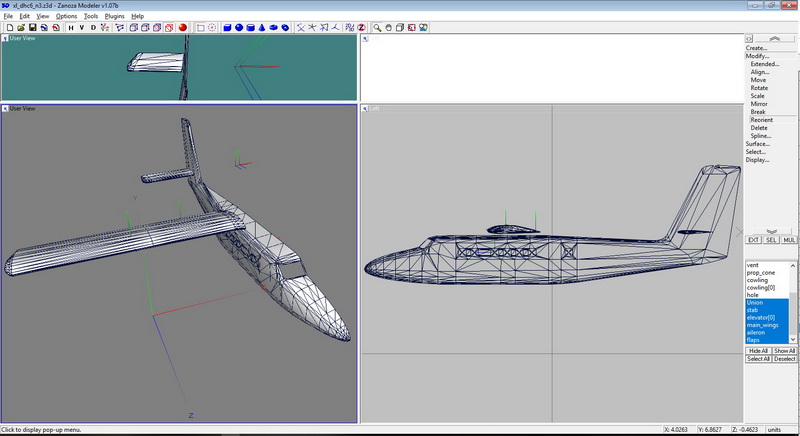Click the Hide All button
This screenshot has width=800, height=436.
pos(758,351)
